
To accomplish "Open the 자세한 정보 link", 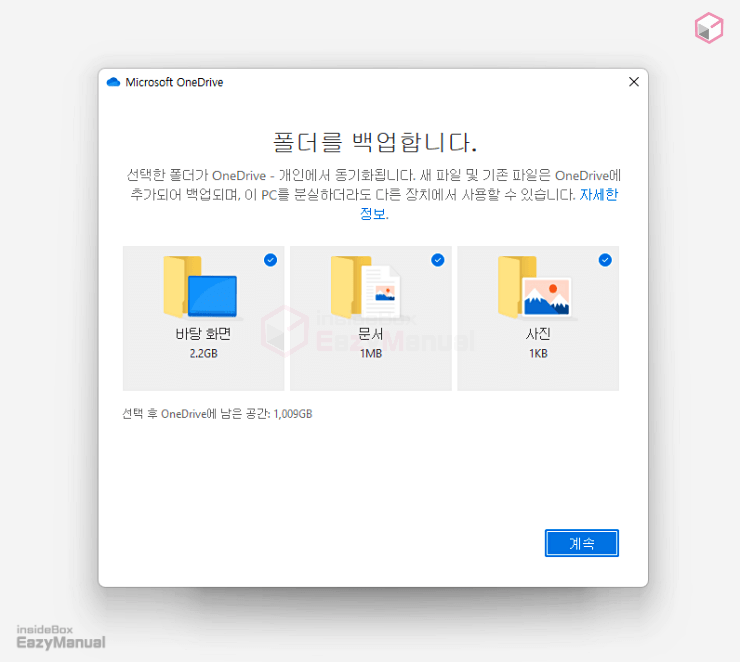I will click(x=598, y=194).
